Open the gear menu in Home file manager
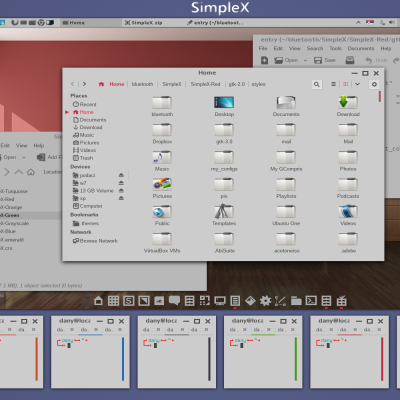400x400 pixels. point(374,84)
